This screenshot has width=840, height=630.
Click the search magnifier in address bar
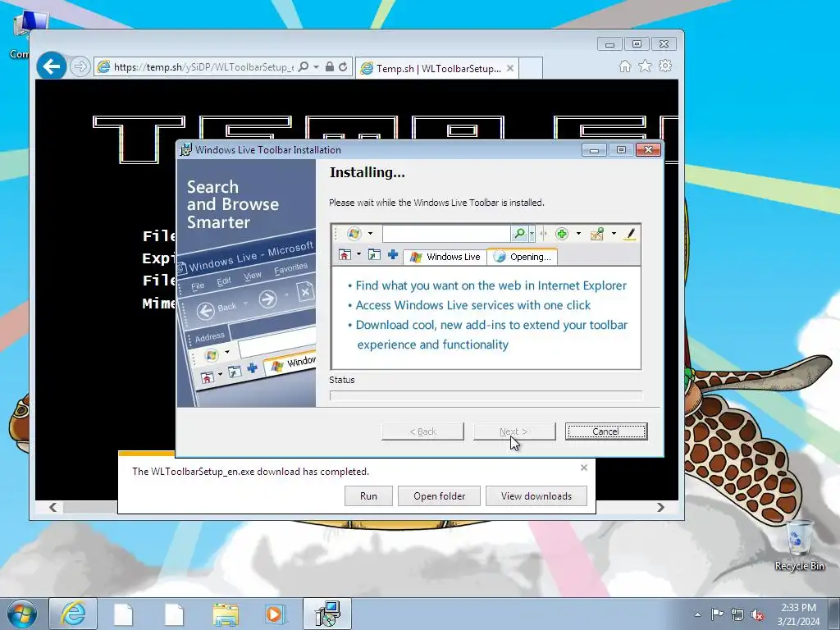click(304, 67)
